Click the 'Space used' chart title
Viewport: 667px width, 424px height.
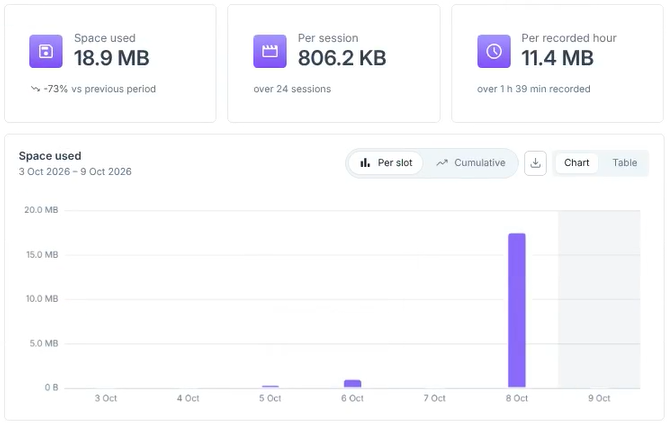[50, 156]
